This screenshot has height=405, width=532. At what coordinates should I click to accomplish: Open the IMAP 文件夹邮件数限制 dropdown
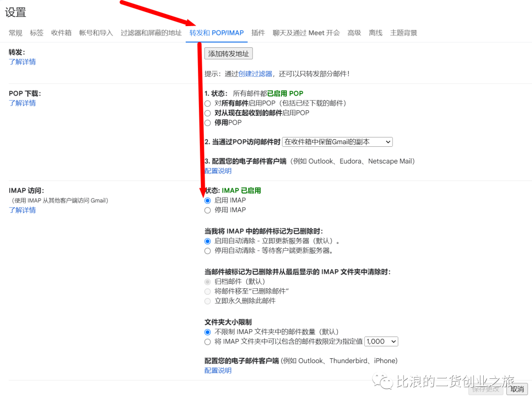click(x=381, y=341)
